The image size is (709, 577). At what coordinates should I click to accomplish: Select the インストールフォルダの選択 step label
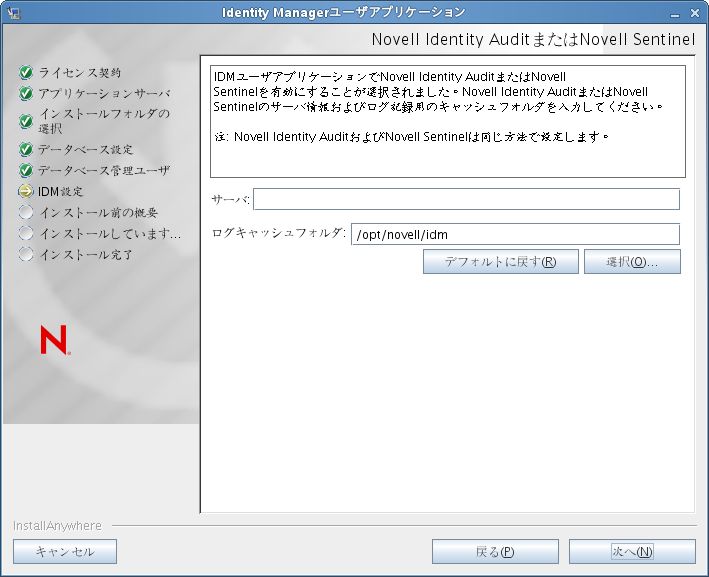point(104,121)
